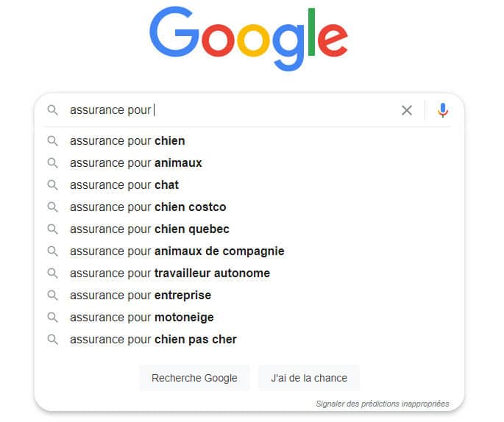Image resolution: width=504 pixels, height=422 pixels.
Task: Click the microphone voice search icon
Action: [442, 110]
